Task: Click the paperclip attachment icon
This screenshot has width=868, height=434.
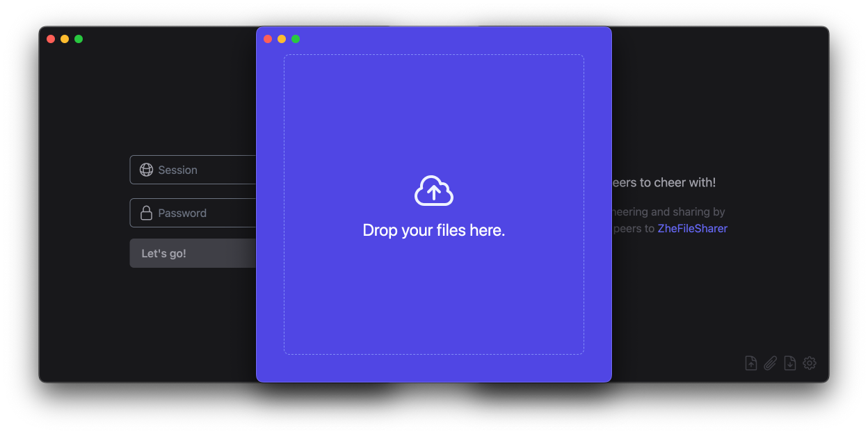Action: pyautogui.click(x=770, y=362)
